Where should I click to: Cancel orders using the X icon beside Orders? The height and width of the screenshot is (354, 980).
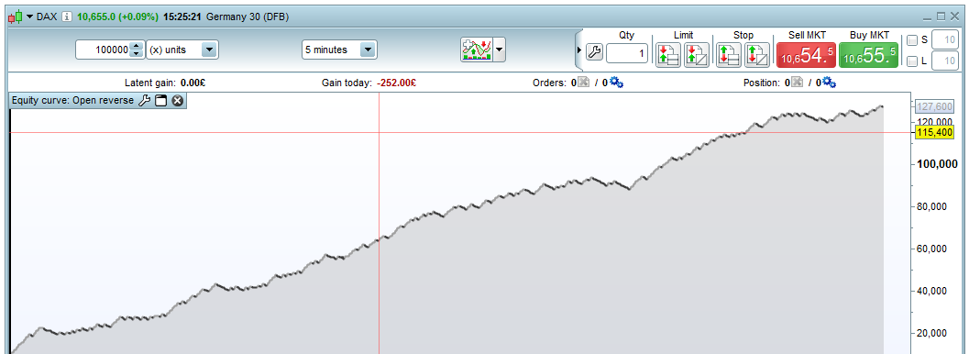(584, 82)
